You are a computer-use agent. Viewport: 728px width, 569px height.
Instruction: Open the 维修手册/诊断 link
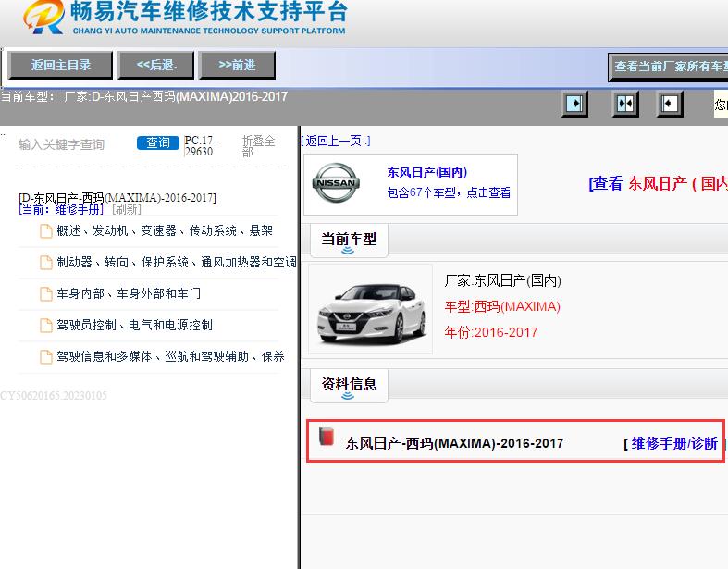674,443
